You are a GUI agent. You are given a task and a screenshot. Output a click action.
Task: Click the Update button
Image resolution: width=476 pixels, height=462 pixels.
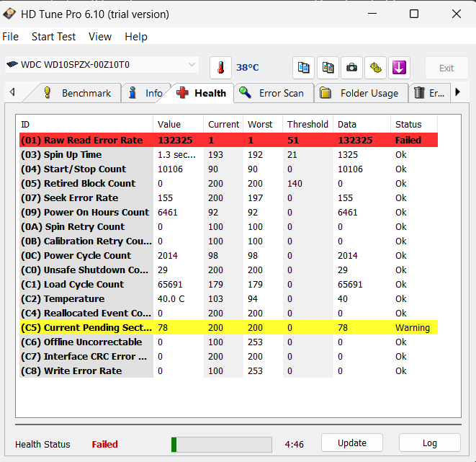[x=352, y=443]
